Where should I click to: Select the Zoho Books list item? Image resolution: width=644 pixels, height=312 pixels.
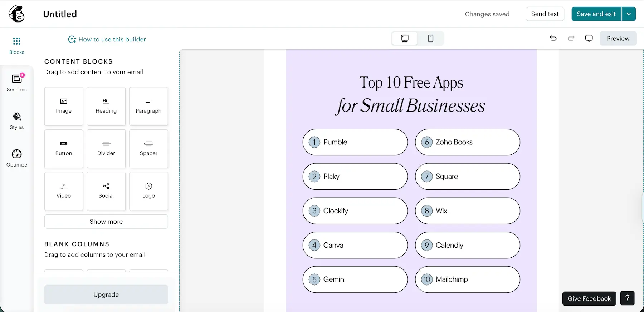click(x=468, y=142)
